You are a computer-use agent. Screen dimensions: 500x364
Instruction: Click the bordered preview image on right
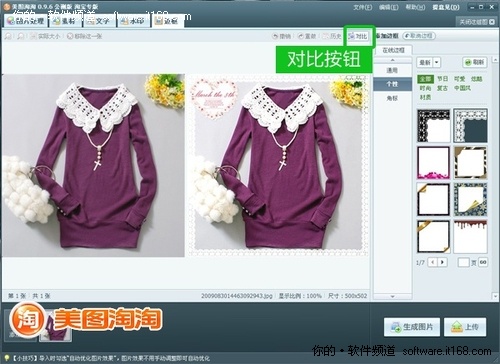pyautogui.click(x=278, y=166)
